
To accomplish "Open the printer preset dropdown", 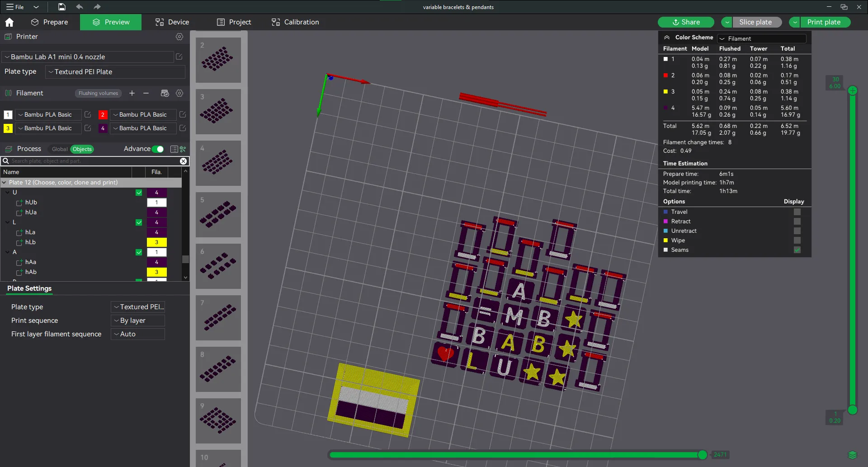I will (x=88, y=57).
